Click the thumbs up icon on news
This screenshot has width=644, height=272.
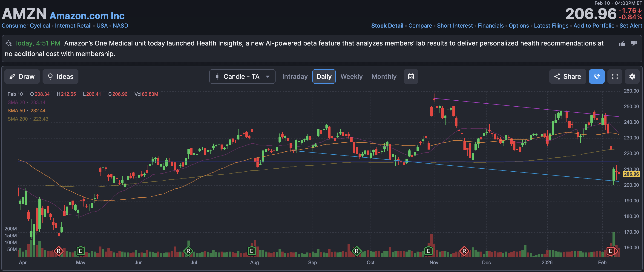[x=622, y=44]
